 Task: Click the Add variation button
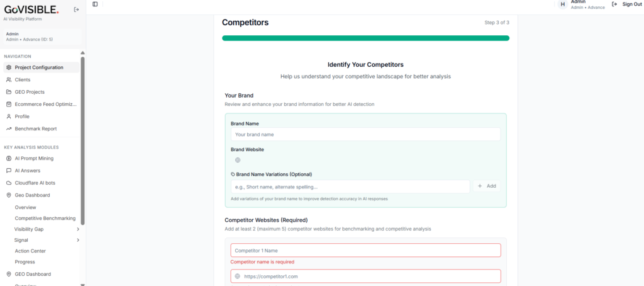(487, 186)
